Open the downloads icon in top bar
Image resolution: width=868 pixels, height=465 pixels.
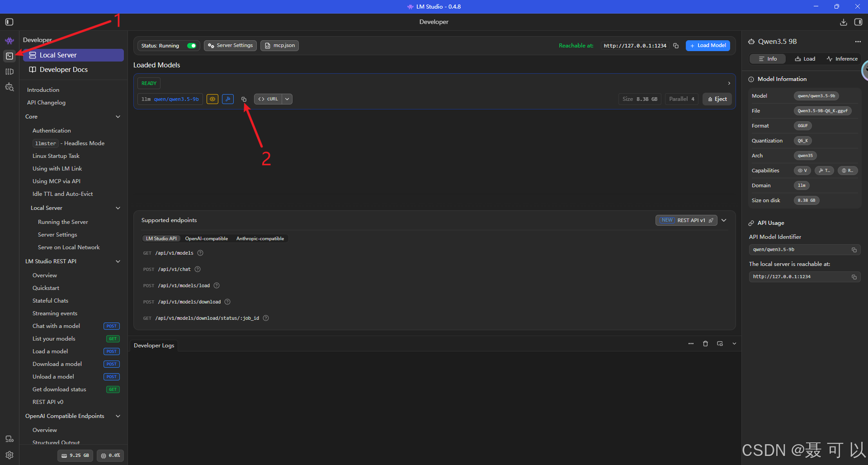tap(843, 22)
